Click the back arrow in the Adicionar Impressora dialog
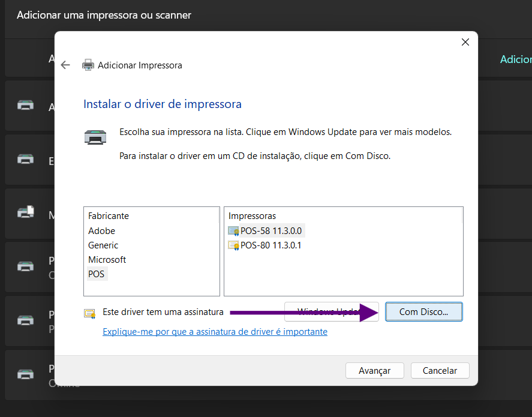The width and height of the screenshot is (532, 417). 66,65
